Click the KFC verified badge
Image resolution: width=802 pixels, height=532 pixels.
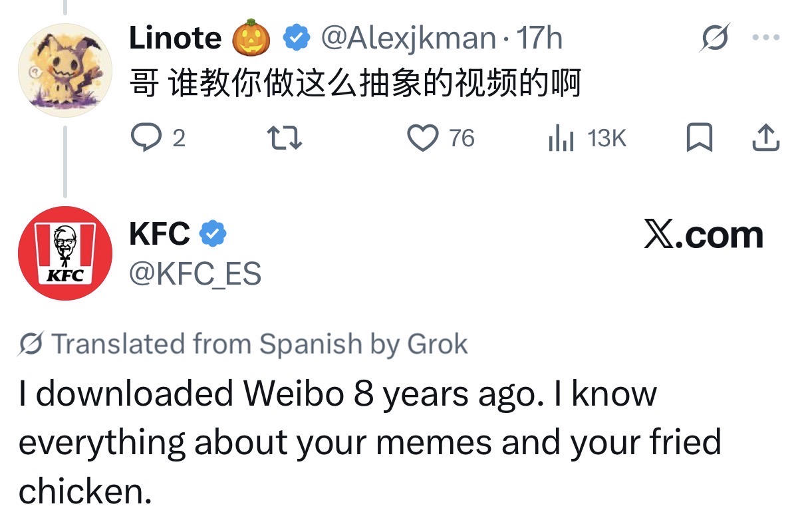pyautogui.click(x=214, y=234)
